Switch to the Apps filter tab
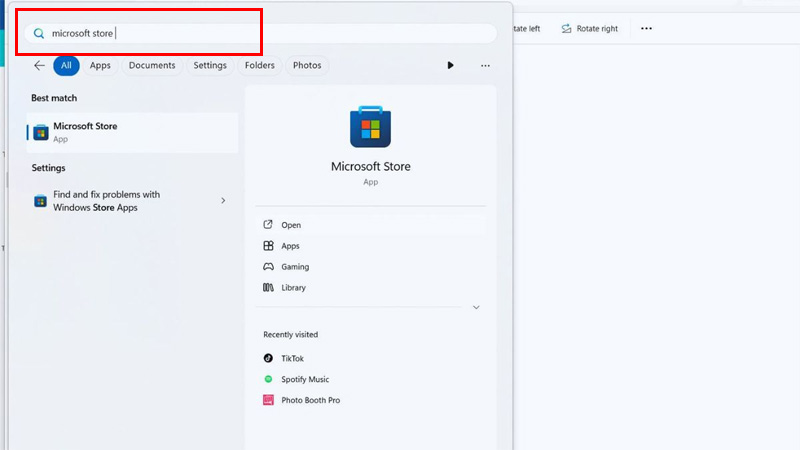800x450 pixels. pyautogui.click(x=100, y=65)
